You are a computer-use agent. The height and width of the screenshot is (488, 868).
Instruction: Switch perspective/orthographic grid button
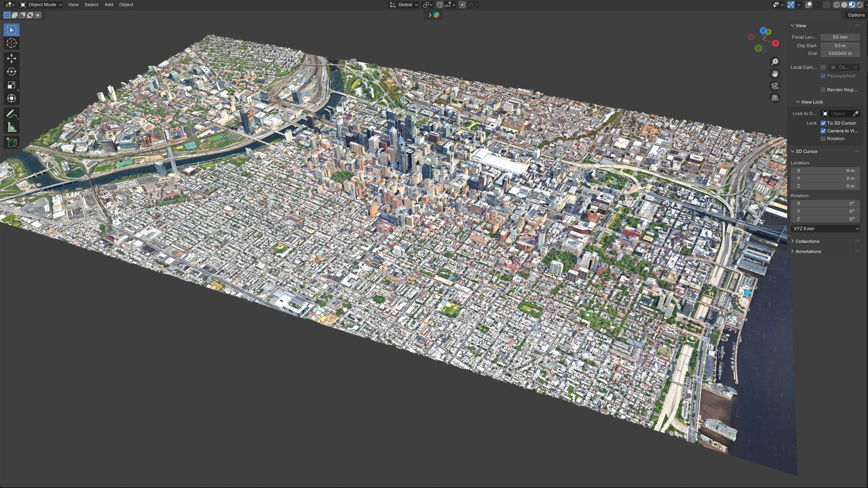[775, 98]
